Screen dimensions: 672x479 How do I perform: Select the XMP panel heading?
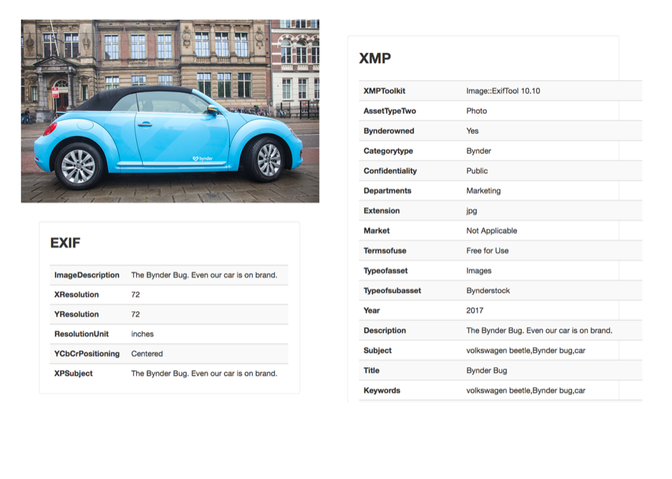[375, 58]
